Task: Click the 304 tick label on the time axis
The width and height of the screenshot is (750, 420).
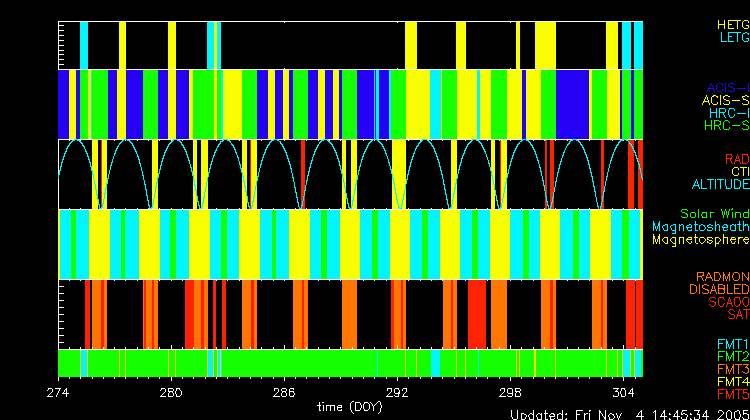Action: 624,392
